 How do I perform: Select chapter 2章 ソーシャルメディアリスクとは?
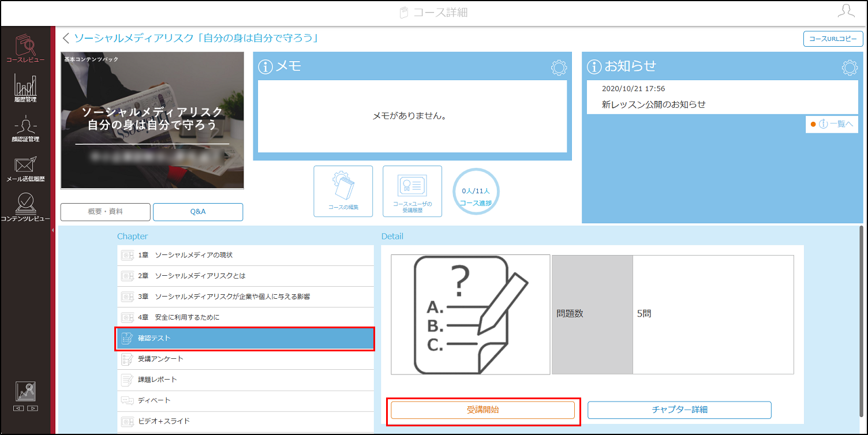[x=245, y=276]
